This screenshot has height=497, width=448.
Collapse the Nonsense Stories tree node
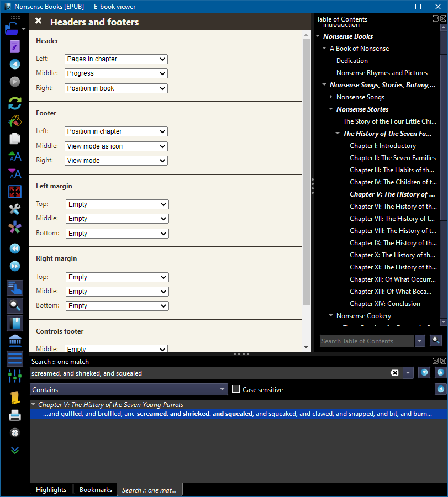point(331,109)
